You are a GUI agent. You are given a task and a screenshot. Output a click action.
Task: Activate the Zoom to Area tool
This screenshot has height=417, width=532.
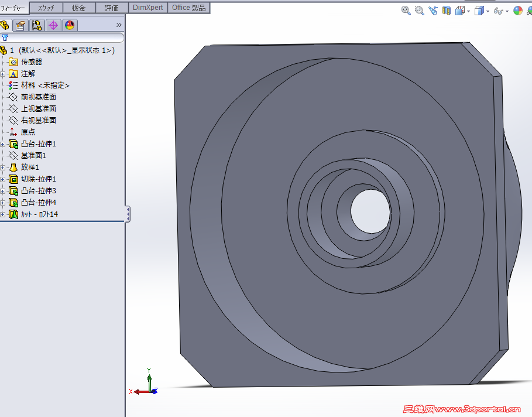coord(420,11)
